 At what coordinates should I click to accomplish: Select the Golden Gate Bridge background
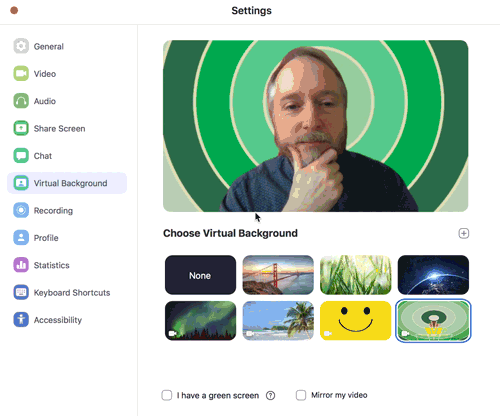278,275
